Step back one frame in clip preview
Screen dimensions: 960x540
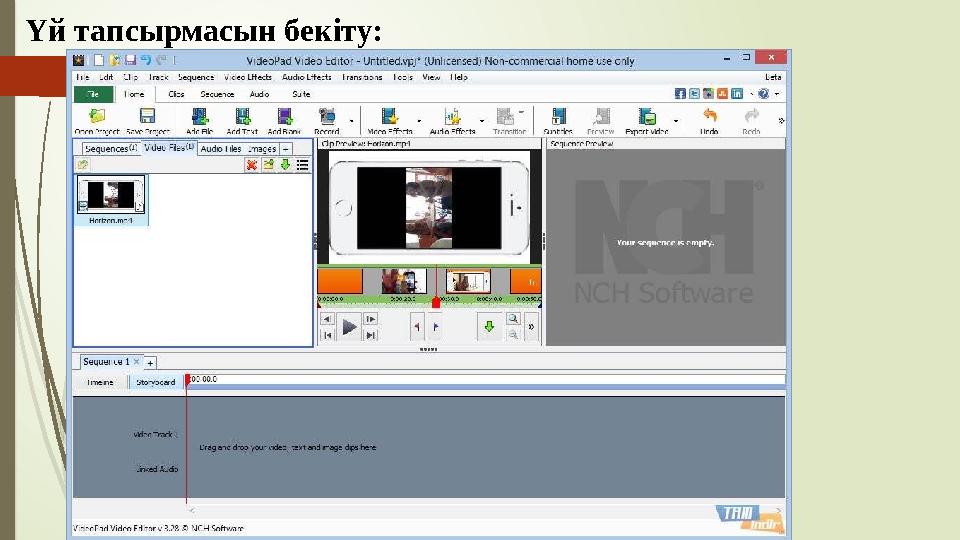tap(327, 320)
